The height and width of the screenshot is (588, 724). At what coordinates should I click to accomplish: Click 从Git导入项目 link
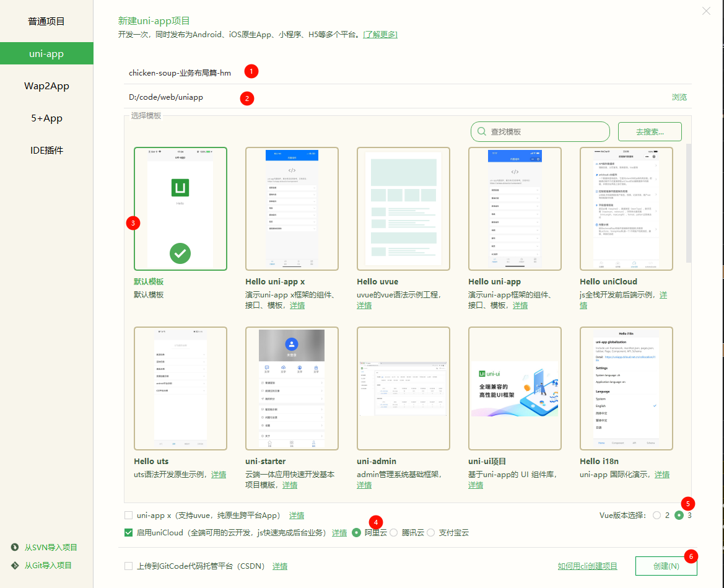pos(48,565)
